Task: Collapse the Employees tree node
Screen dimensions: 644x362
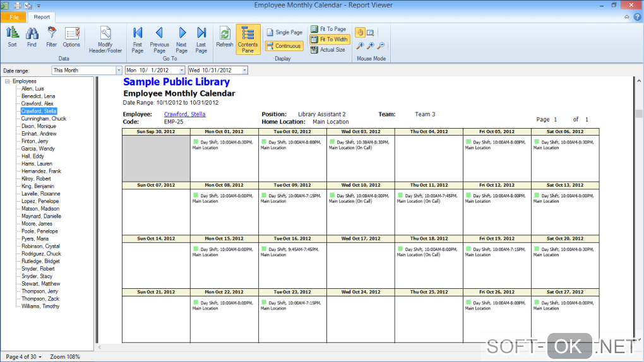Action: (7, 81)
